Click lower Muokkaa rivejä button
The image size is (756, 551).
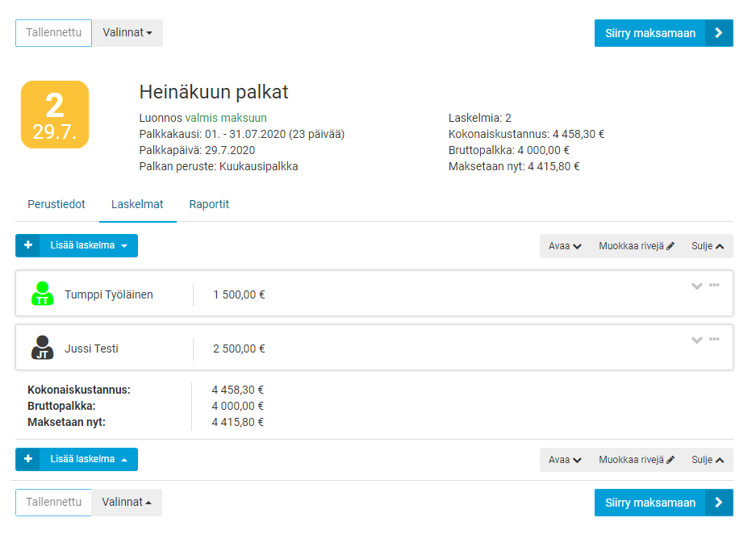click(x=637, y=459)
